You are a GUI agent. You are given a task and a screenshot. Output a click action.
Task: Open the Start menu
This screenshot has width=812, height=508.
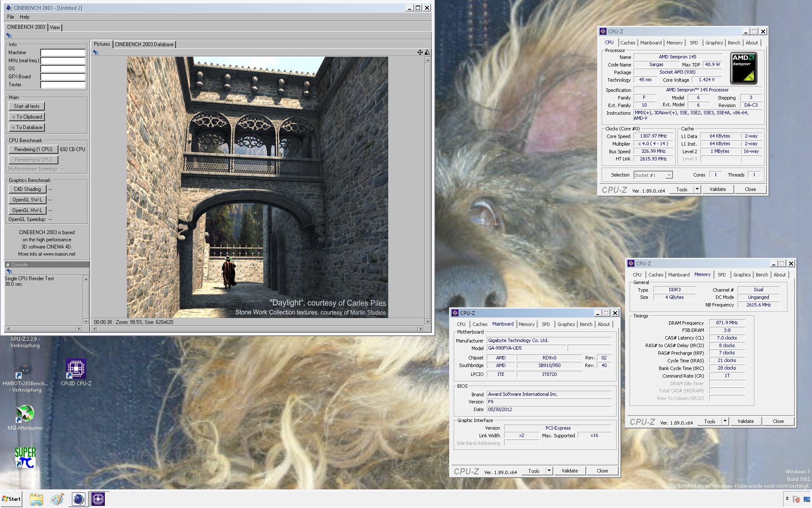(x=11, y=499)
